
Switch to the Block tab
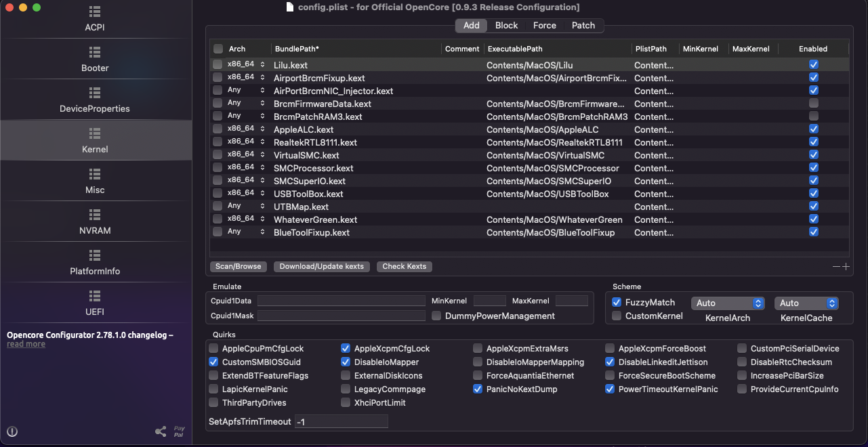[506, 25]
